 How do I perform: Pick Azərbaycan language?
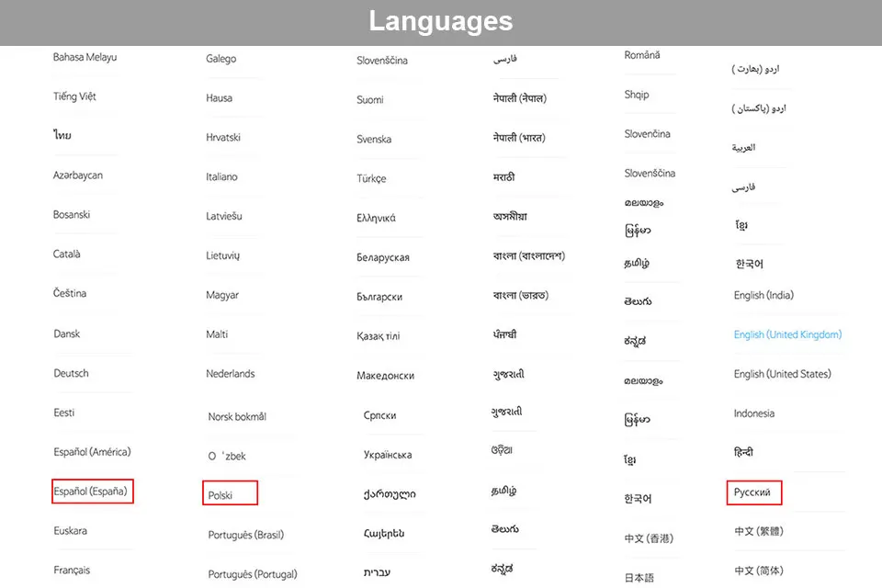77,175
